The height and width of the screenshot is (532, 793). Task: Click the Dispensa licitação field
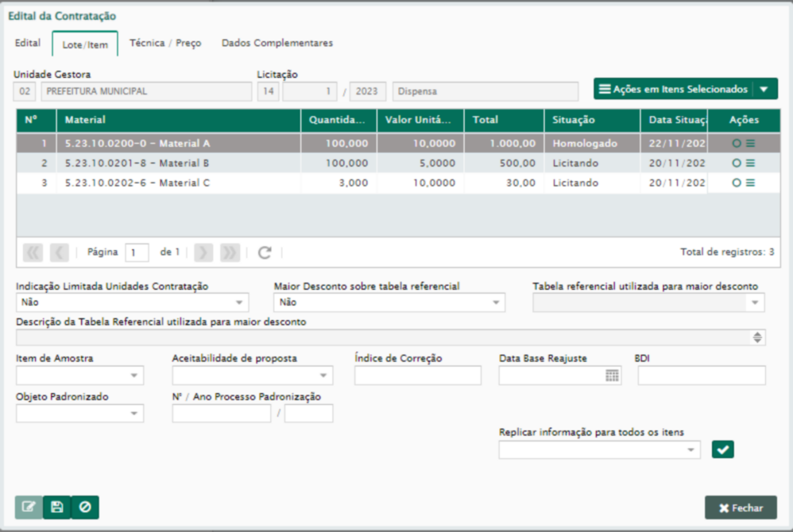[x=485, y=91]
